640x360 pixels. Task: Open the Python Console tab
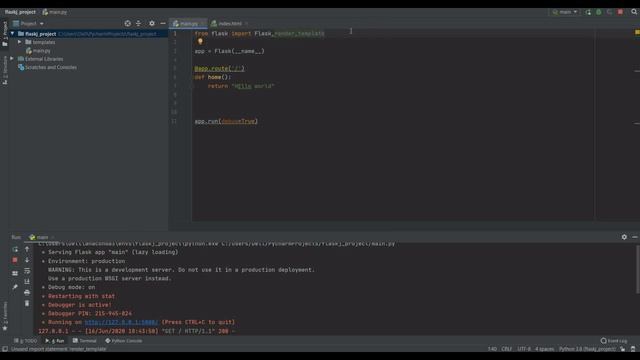pos(124,341)
